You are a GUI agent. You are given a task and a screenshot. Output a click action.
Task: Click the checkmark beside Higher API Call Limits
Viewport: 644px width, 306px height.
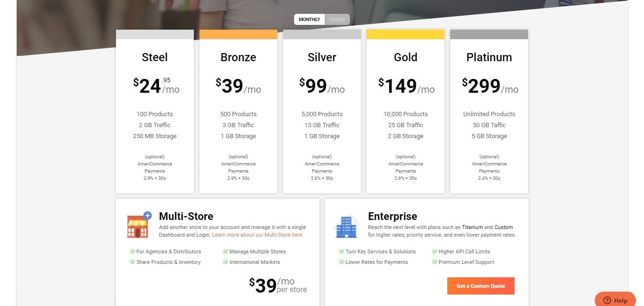pos(434,251)
